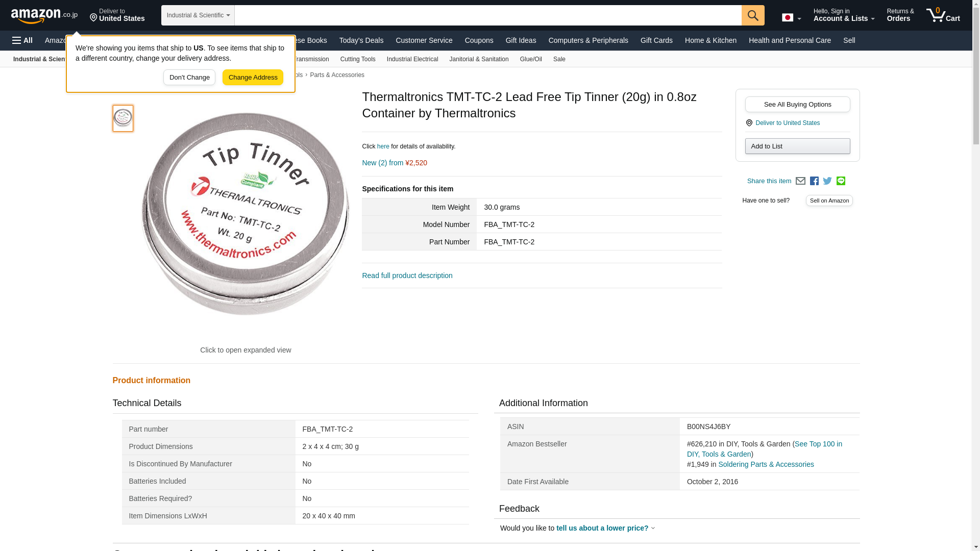This screenshot has width=980, height=551.
Task: Click the Don't Change button
Action: click(x=189, y=78)
